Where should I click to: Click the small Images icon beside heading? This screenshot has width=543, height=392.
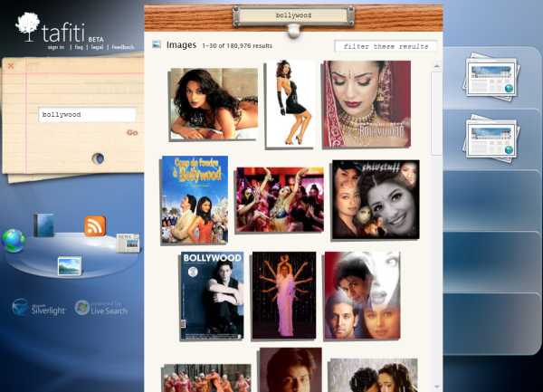(x=157, y=44)
